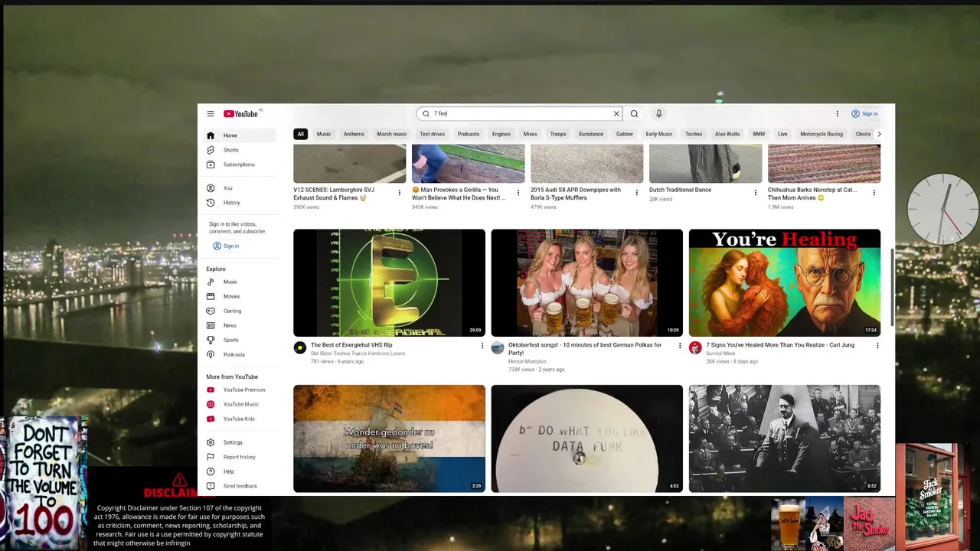Open Subscriptions in the sidebar
The image size is (980, 551).
pyautogui.click(x=240, y=165)
